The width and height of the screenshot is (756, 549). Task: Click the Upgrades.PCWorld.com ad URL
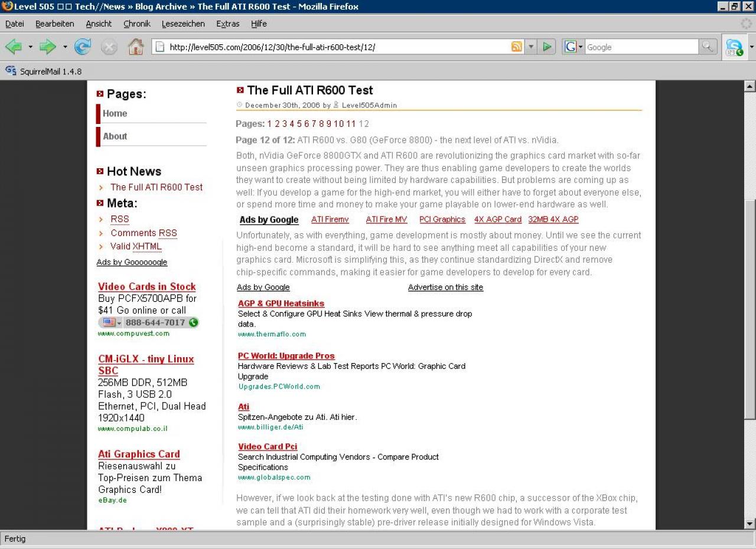[279, 387]
